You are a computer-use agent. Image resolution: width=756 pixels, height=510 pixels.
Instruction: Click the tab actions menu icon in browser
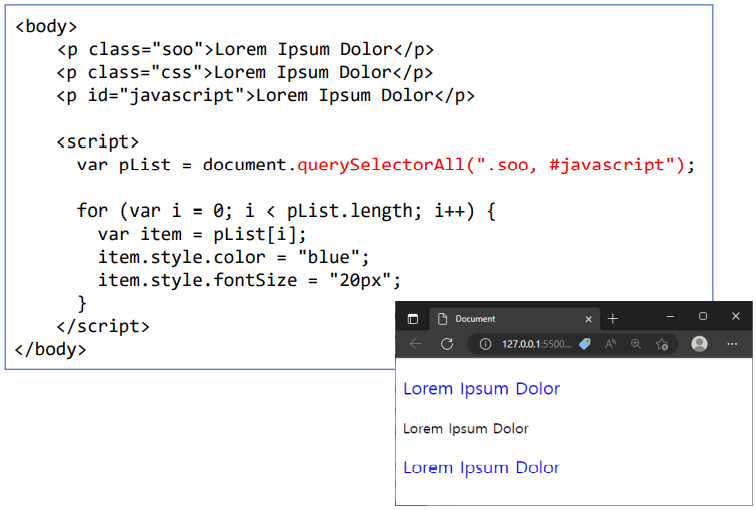tap(413, 319)
